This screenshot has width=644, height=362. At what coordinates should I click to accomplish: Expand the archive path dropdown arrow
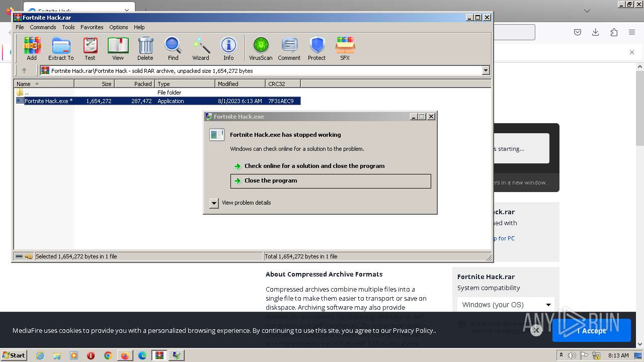point(486,71)
